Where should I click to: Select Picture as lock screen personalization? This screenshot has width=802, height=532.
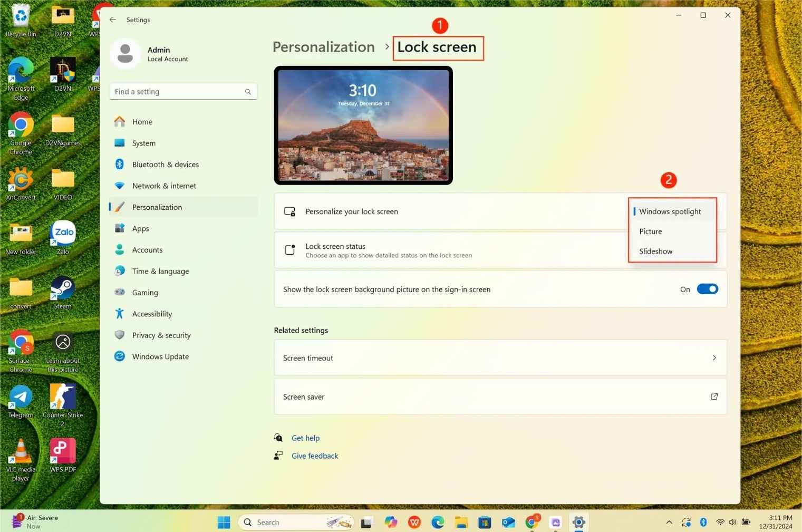pyautogui.click(x=650, y=231)
